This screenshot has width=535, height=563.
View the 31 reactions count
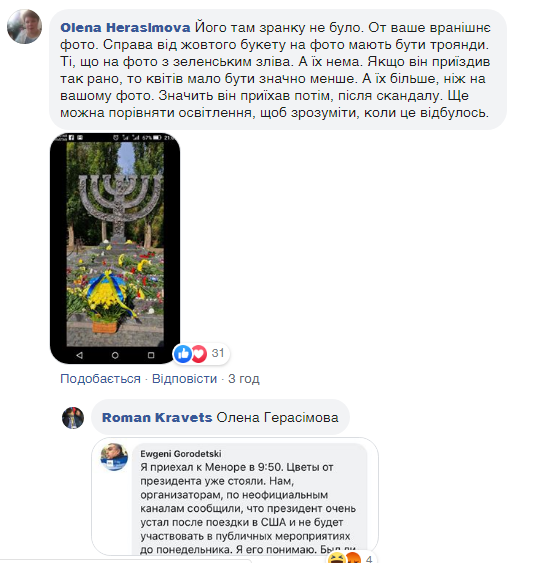218,353
